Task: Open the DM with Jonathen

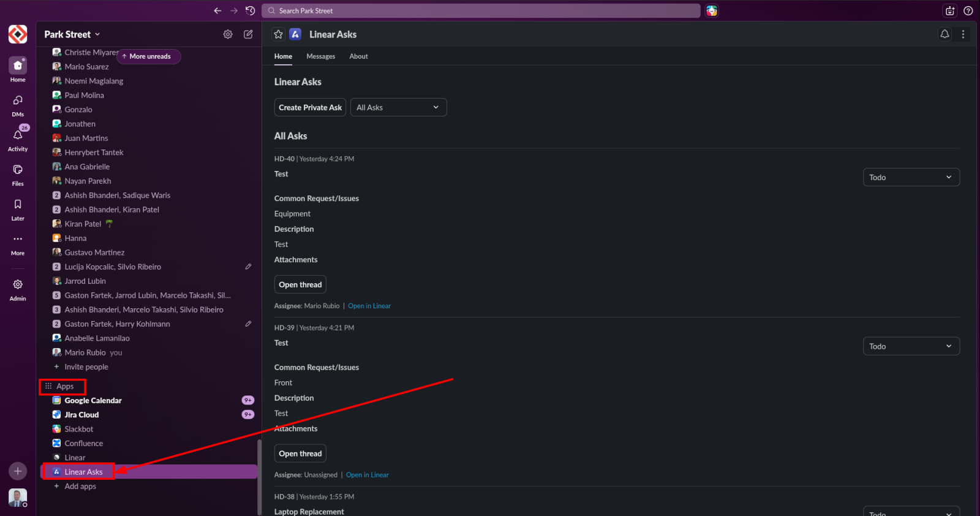Action: click(x=148, y=124)
